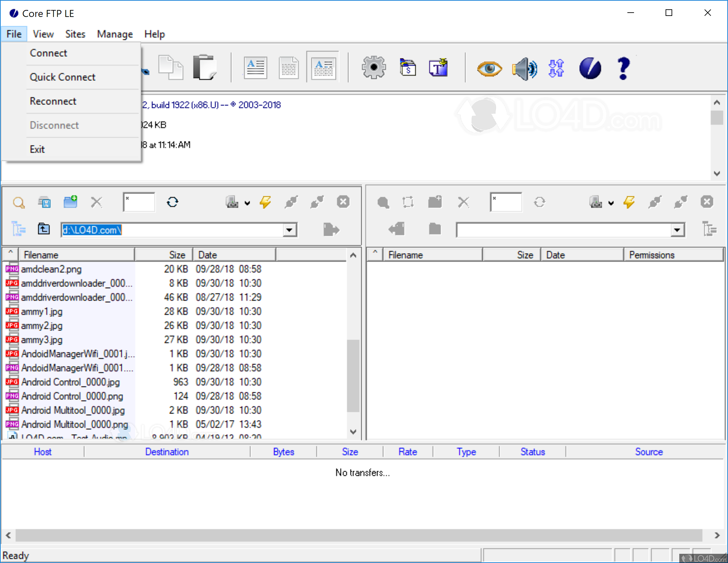728x563 pixels.
Task: Click the local lightning bolt icon
Action: [x=265, y=202]
